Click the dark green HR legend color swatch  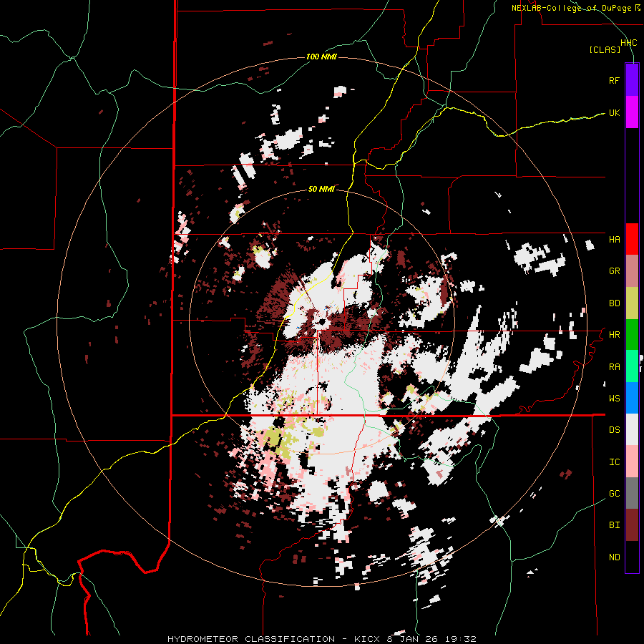[x=632, y=334]
